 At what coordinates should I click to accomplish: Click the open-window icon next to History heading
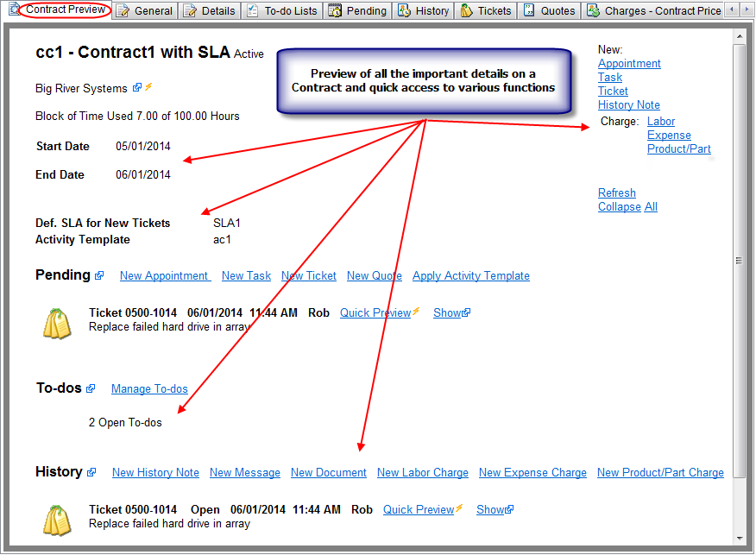(91, 473)
